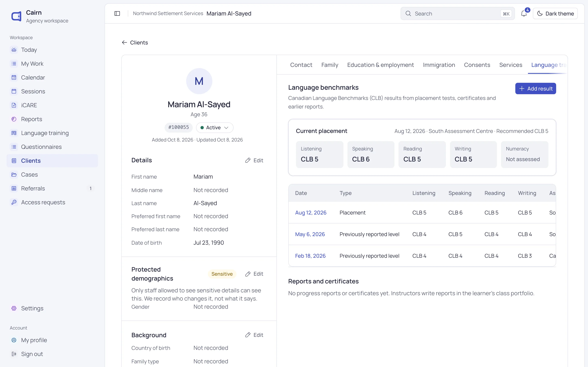The width and height of the screenshot is (588, 367).
Task: Edit the Details section
Action: 254,160
